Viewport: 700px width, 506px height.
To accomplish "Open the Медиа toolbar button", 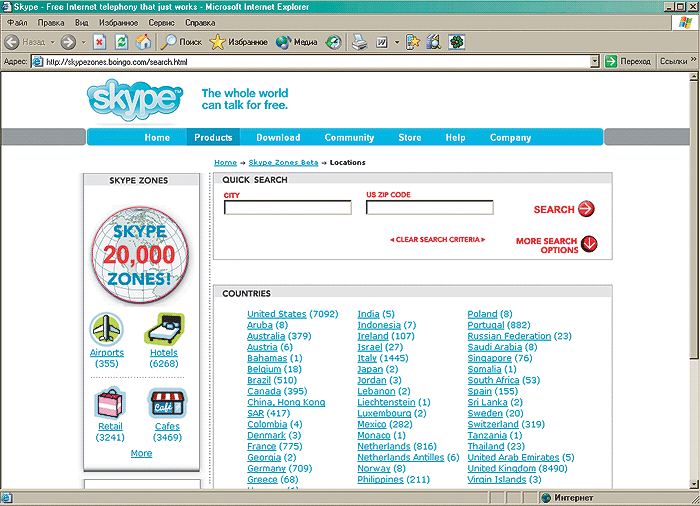I will coord(296,42).
